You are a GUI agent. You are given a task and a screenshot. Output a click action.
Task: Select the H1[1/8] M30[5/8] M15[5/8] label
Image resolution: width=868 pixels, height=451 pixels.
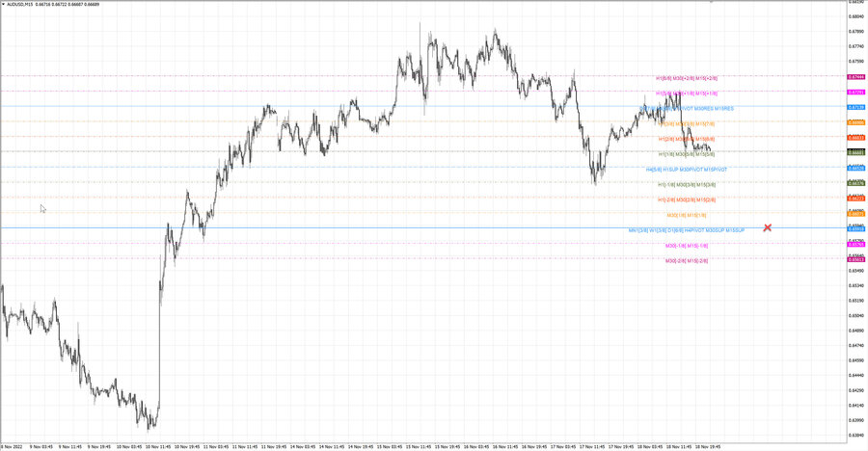coord(687,154)
